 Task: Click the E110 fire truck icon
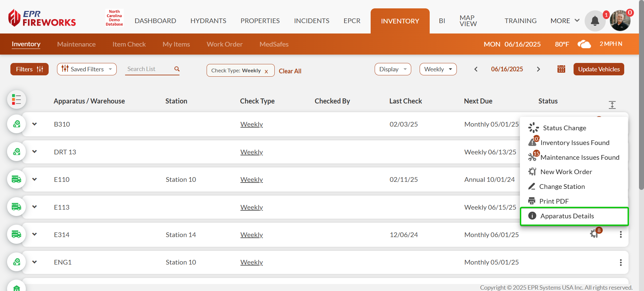[x=16, y=179]
